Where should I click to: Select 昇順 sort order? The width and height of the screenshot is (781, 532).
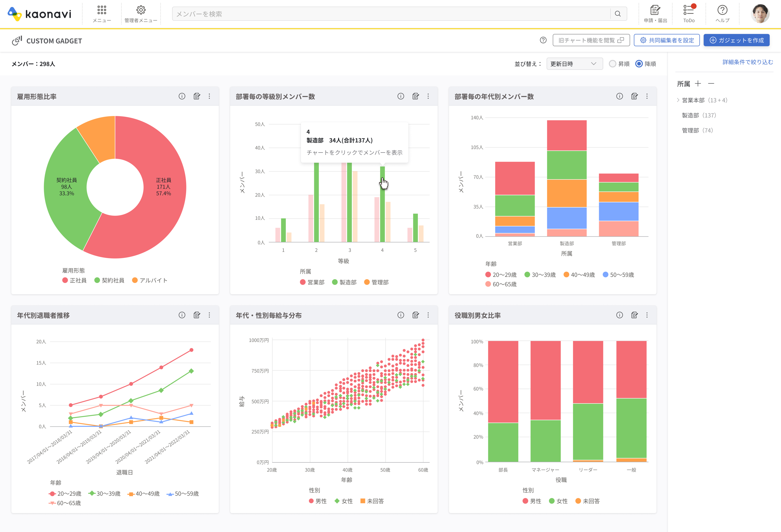click(613, 64)
